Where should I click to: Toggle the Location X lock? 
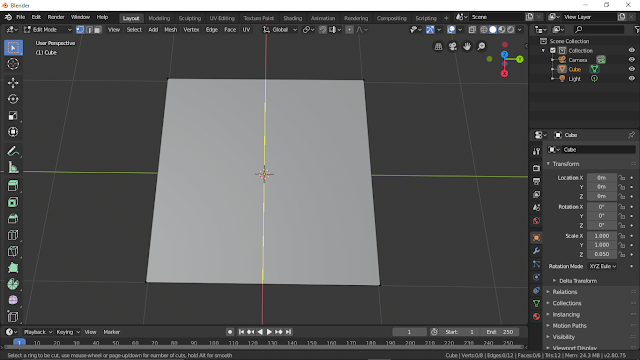pyautogui.click(x=622, y=178)
